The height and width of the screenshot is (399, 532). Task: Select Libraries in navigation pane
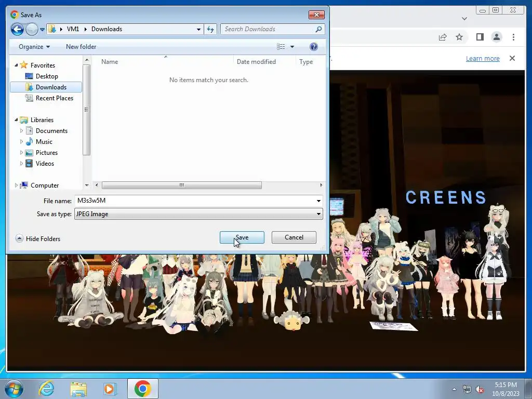click(x=37, y=120)
